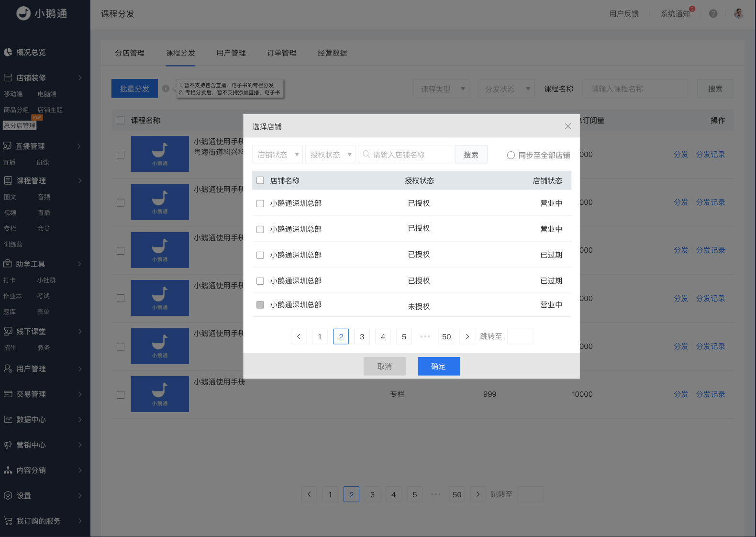The image size is (756, 537).
Task: Click the blue 批量分发 button
Action: pos(134,89)
